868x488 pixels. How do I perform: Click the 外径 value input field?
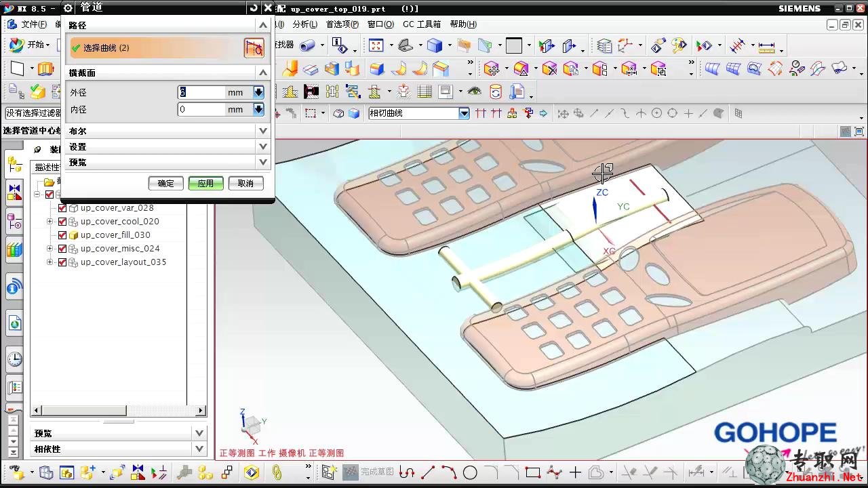tap(201, 92)
